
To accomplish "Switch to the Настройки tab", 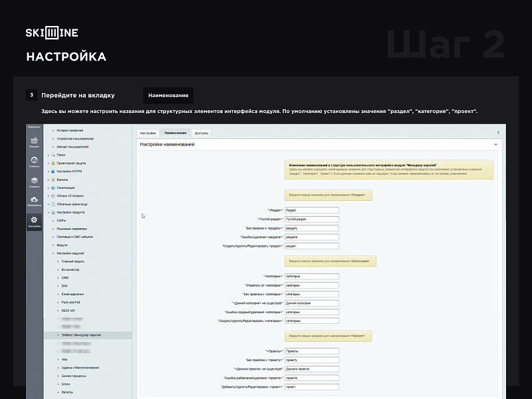I will point(148,133).
